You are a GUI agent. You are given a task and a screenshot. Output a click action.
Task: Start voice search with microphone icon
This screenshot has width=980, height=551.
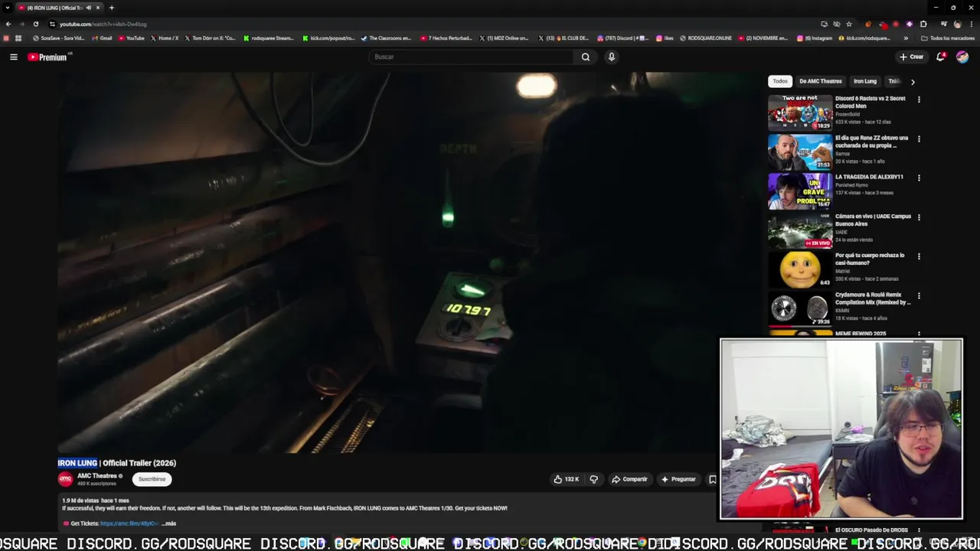(x=611, y=57)
